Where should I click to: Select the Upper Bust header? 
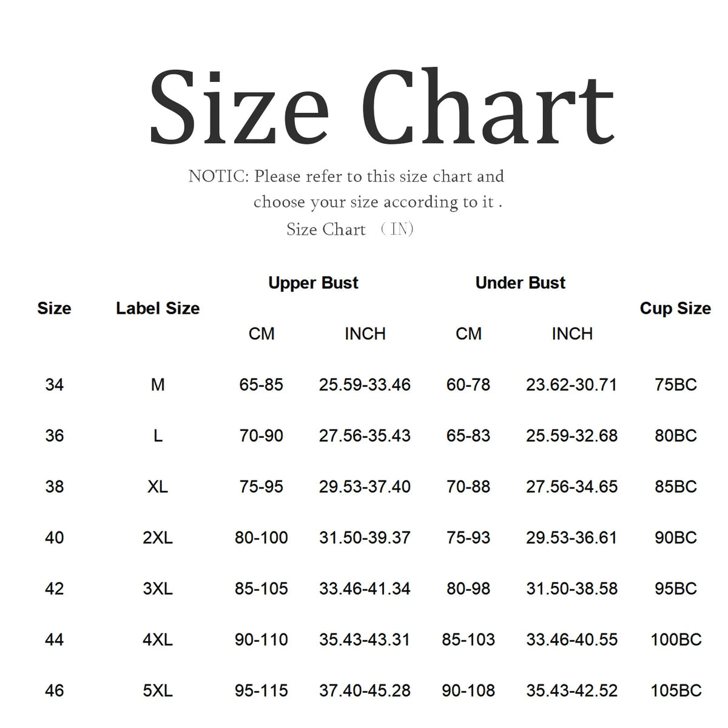(x=313, y=283)
